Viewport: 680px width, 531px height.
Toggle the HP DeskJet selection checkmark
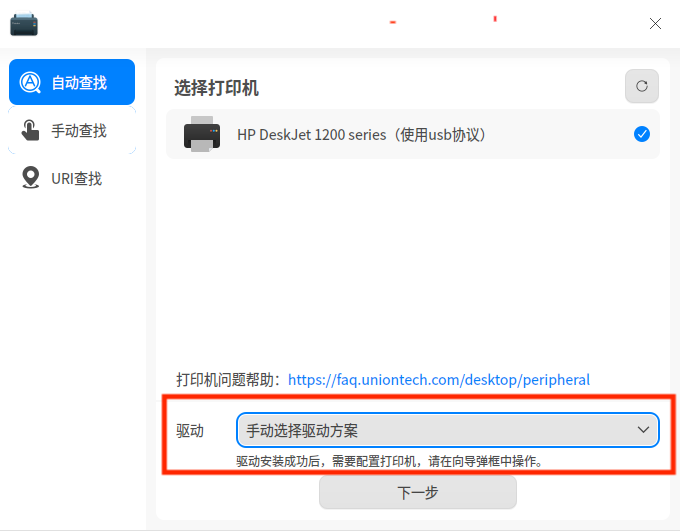pyautogui.click(x=642, y=134)
